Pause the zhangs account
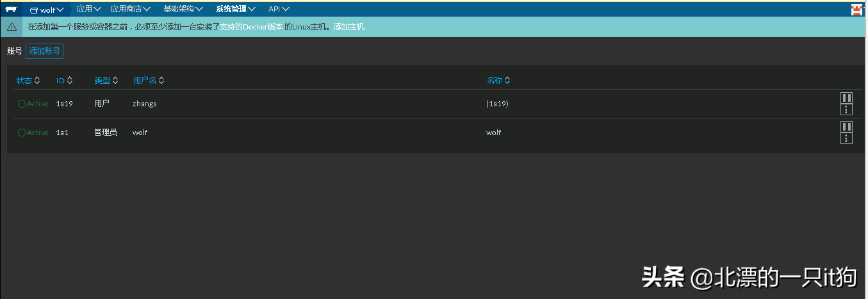 (x=846, y=98)
